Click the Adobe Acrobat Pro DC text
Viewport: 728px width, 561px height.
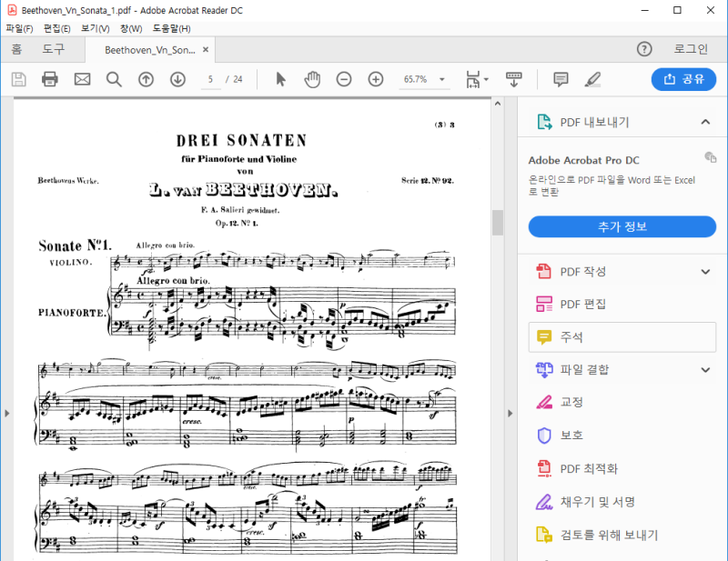(583, 160)
